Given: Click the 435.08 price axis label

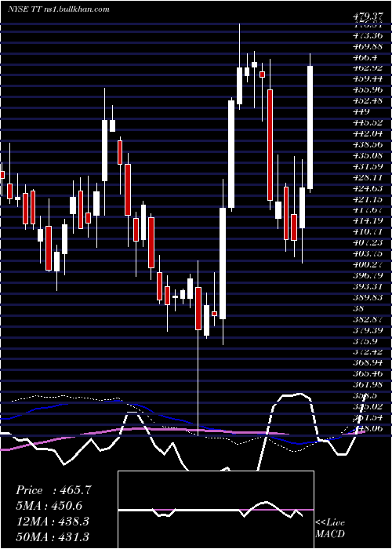Looking at the screenshot, I should tap(368, 155).
